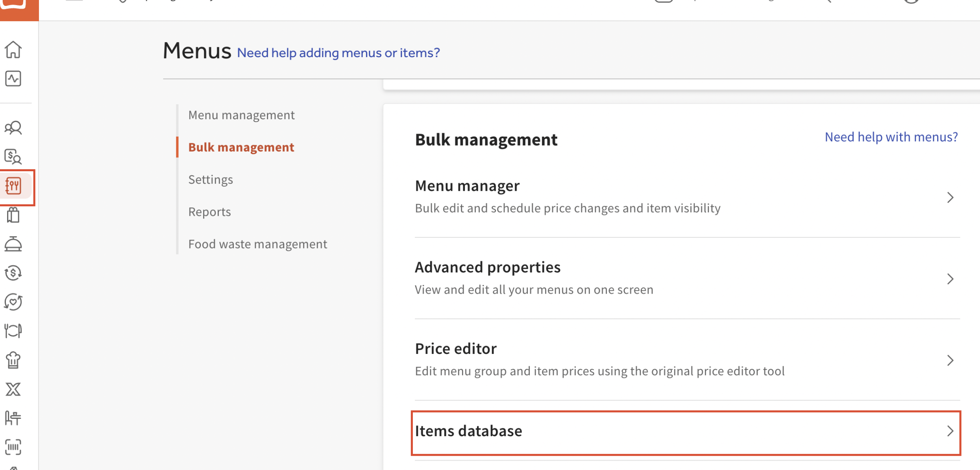Image resolution: width=980 pixels, height=470 pixels.
Task: Expand Advanced properties chevron arrow
Action: pos(950,279)
